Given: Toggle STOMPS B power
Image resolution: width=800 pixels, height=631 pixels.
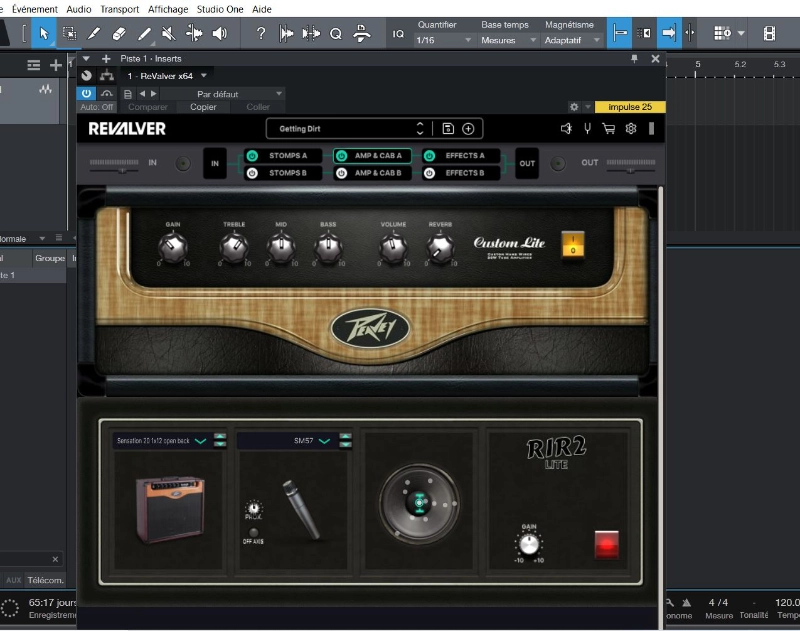Looking at the screenshot, I should (x=252, y=173).
